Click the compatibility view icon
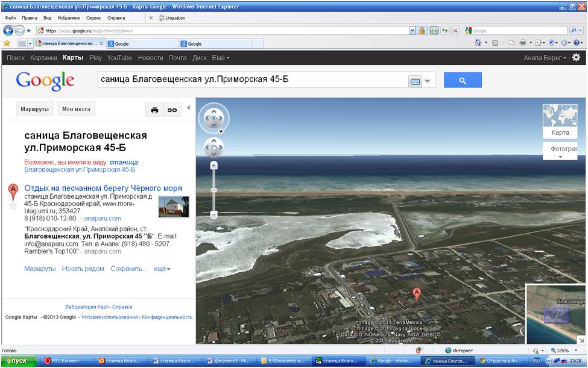Viewport: 588px width, 368px height. [434, 31]
